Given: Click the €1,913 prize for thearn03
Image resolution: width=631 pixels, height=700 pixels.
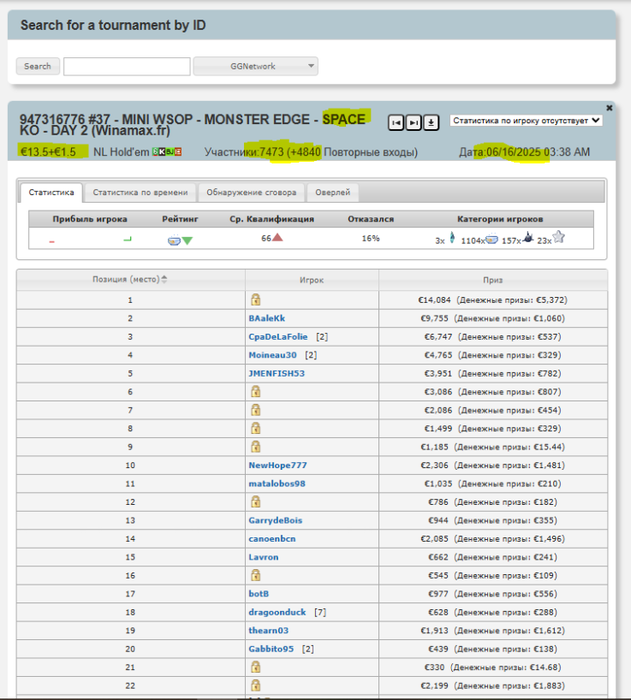Looking at the screenshot, I should (x=435, y=630).
